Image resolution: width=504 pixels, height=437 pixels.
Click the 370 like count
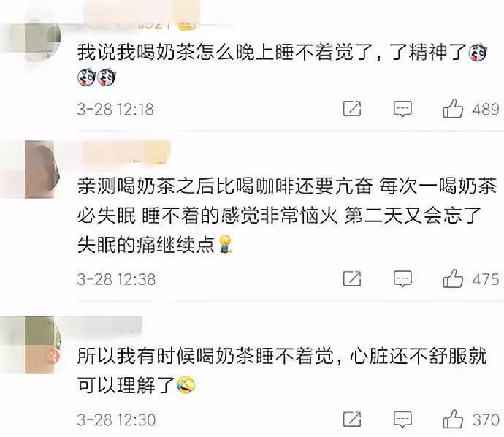486,419
